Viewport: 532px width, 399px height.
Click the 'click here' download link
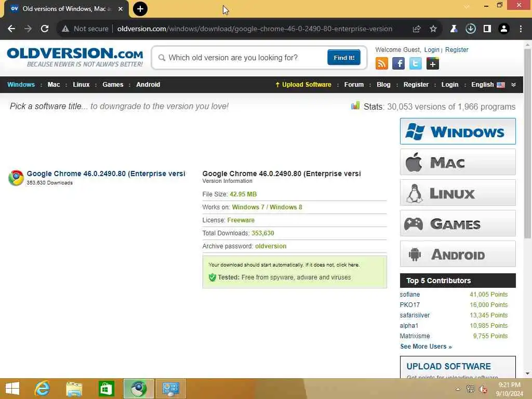point(348,264)
